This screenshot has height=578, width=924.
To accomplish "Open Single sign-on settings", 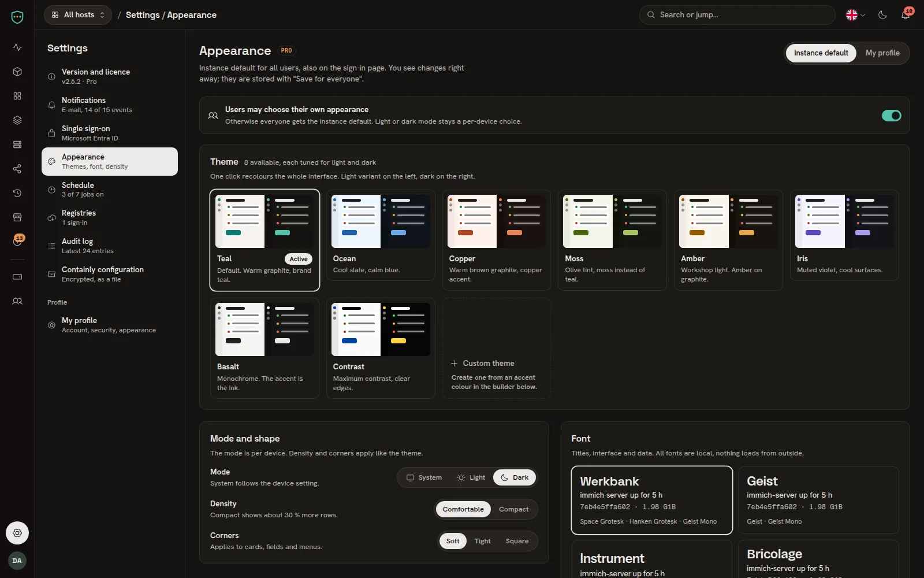I will point(110,133).
